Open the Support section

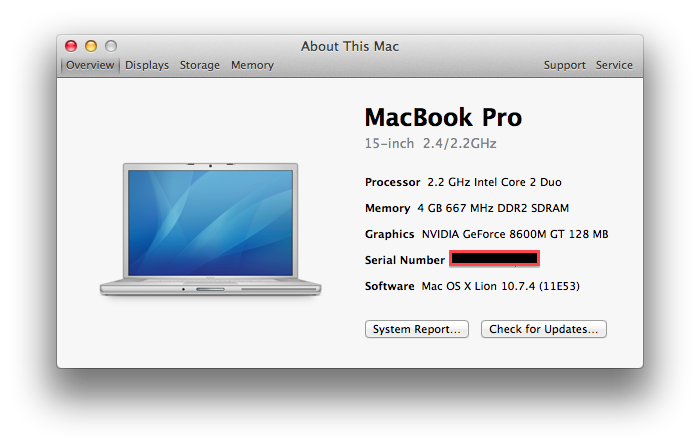click(x=564, y=65)
